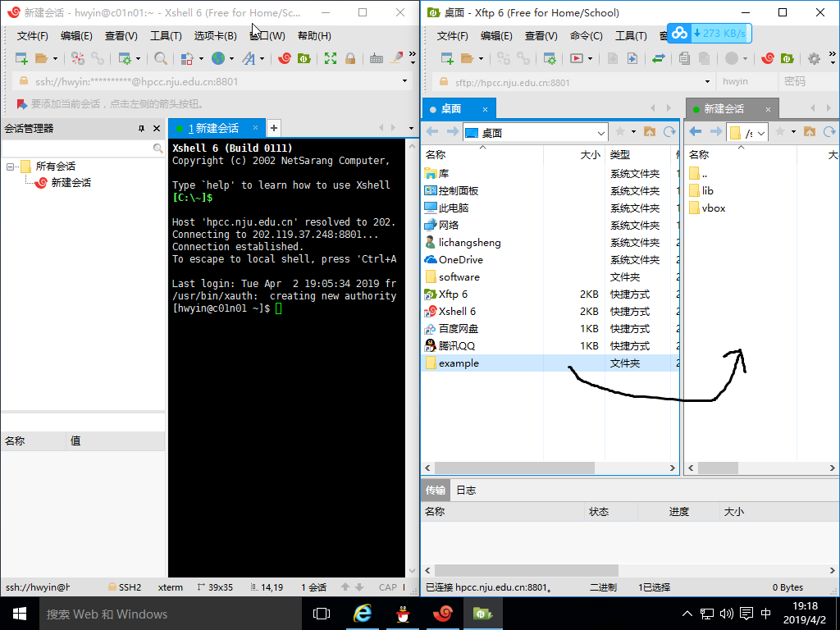Click the QQ penguin icon in taskbar
This screenshot has height=630, width=840.
[403, 614]
